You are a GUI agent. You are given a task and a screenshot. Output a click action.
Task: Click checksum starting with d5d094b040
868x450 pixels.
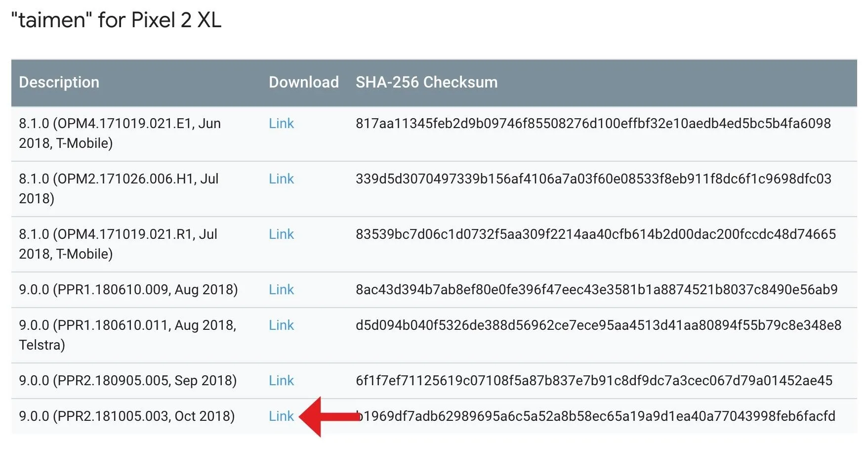[599, 325]
